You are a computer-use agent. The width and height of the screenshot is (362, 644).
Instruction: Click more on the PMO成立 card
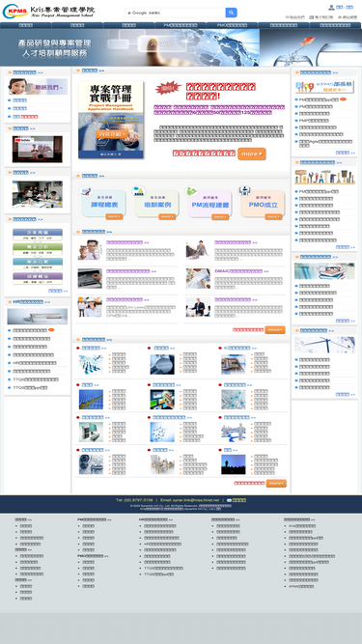pyautogui.click(x=273, y=216)
